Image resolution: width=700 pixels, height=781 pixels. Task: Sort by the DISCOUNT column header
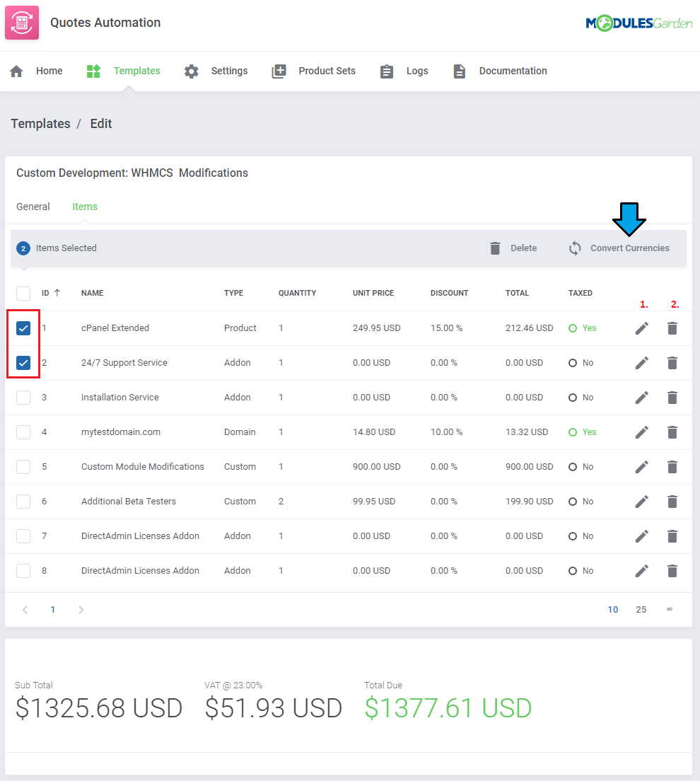[449, 293]
